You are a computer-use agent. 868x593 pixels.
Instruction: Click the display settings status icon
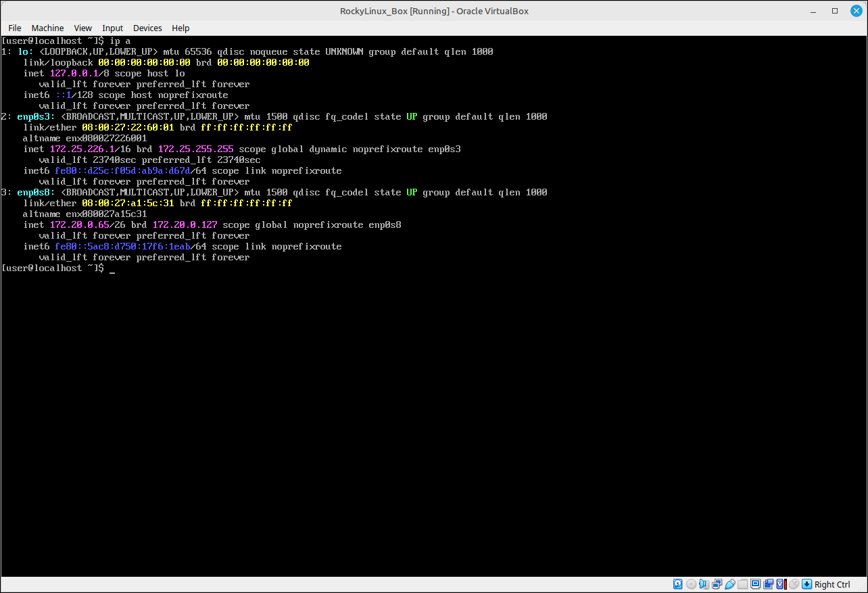click(756, 584)
